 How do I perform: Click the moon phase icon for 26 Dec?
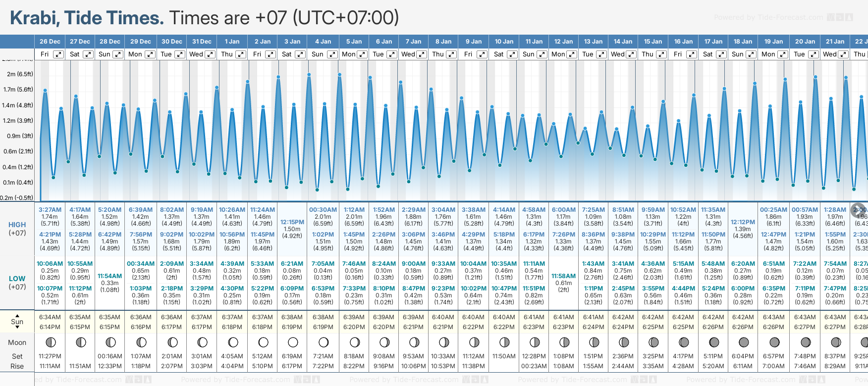[x=50, y=342]
